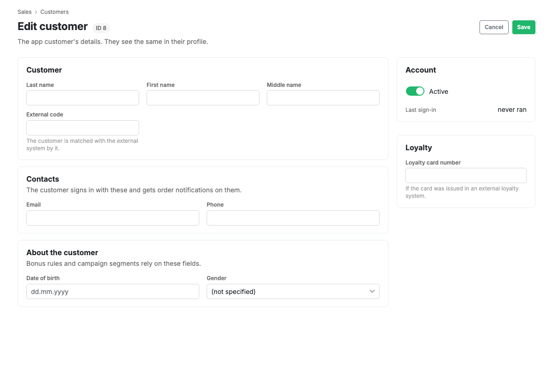Click the bonus rules description text
Viewport: 553px width, 392px height.
pyautogui.click(x=114, y=263)
